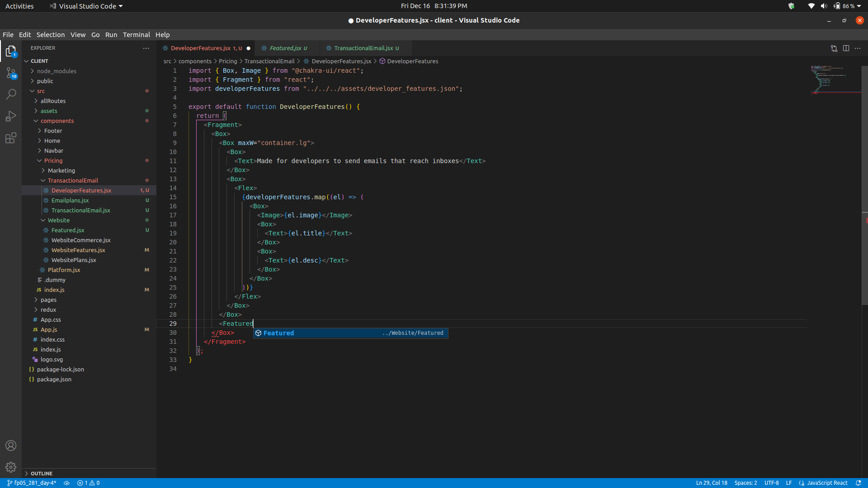Click the errors and warnings indicator

point(89,483)
